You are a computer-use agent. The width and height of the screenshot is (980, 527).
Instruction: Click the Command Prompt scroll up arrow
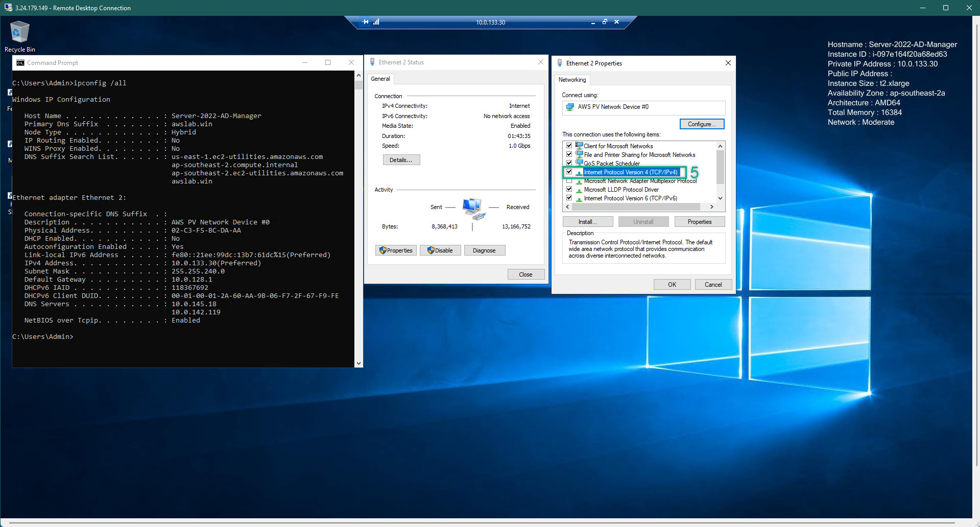(358, 75)
